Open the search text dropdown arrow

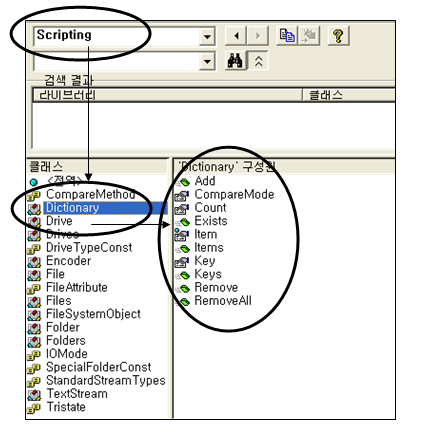[x=207, y=61]
